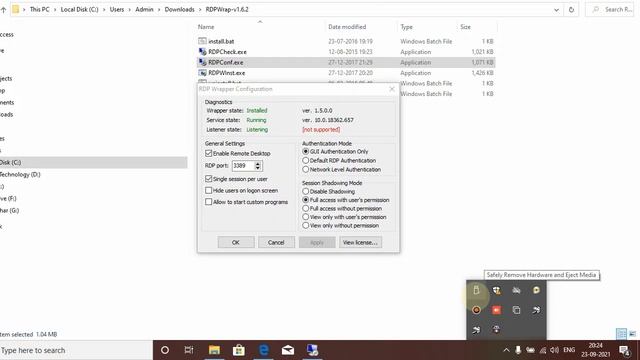Image resolution: width=640 pixels, height=360 pixels.
Task: Click OK in RDP Wrapper Configuration
Action: point(236,242)
